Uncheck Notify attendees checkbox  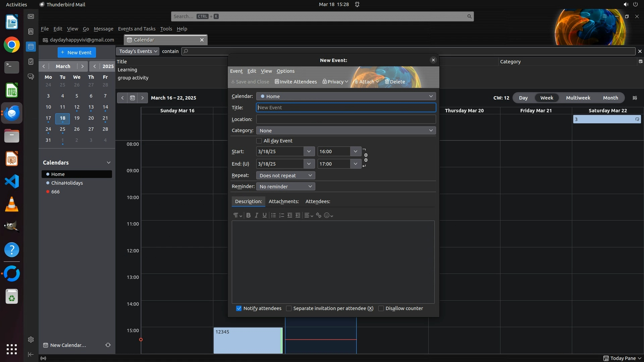[x=239, y=308]
